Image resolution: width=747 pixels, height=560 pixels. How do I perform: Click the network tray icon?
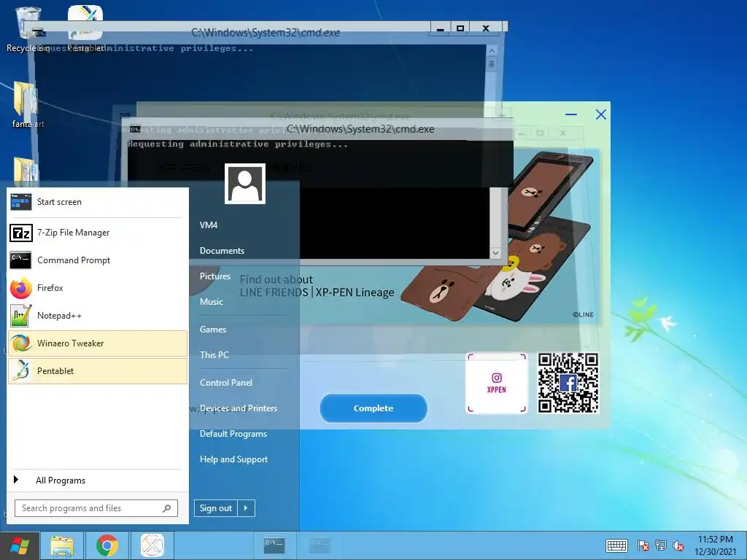[x=661, y=545]
